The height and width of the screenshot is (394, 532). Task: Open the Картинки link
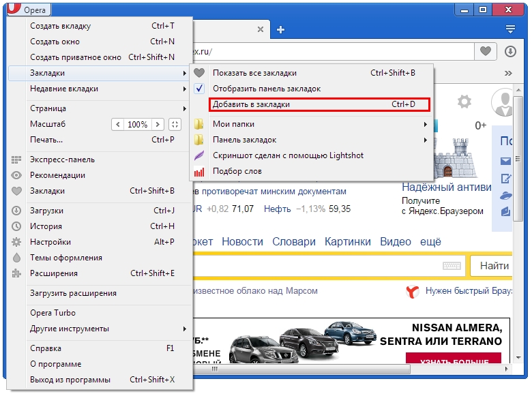tap(348, 242)
